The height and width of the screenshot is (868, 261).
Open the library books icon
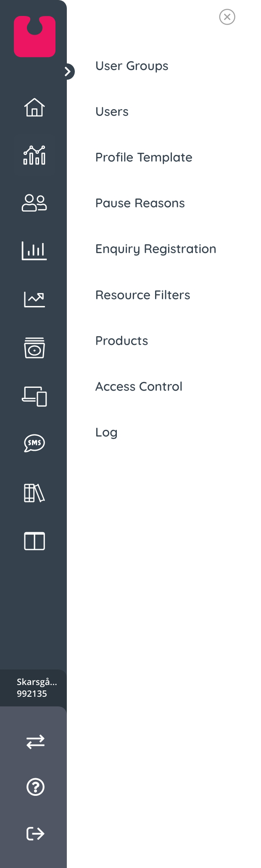tap(34, 493)
